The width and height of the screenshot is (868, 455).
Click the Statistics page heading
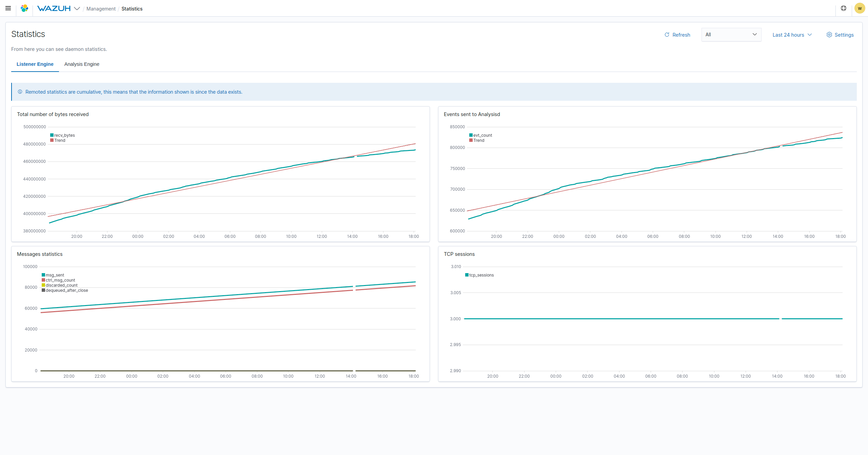28,34
